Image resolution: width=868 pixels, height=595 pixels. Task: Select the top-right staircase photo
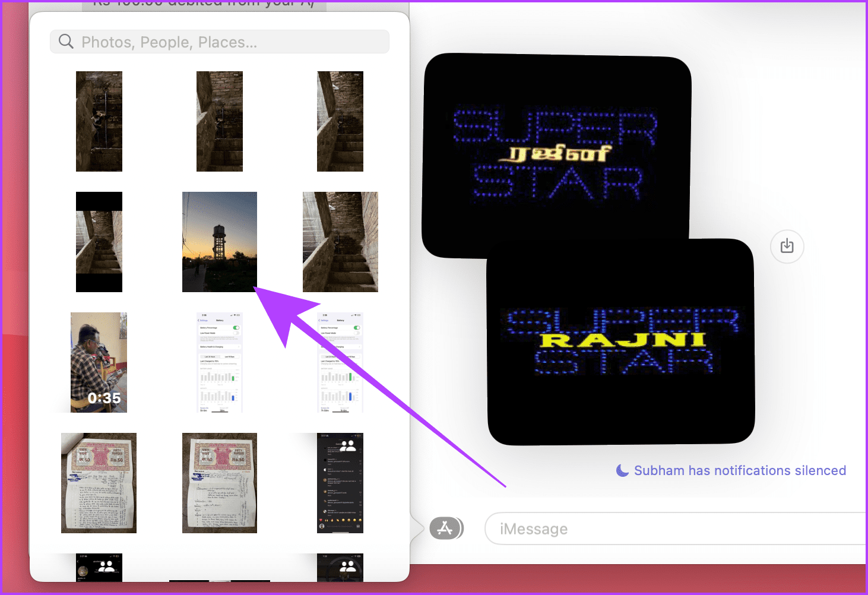click(x=340, y=121)
